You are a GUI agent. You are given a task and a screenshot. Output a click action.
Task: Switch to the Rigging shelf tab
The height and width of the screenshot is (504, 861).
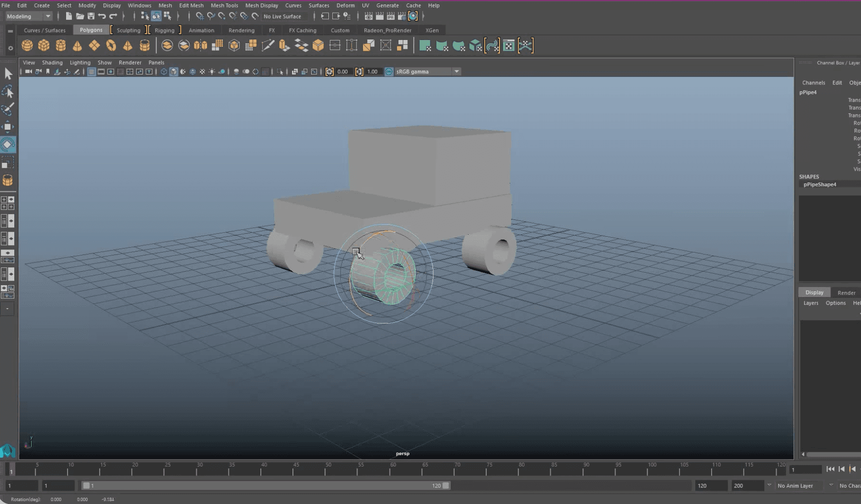(x=164, y=30)
